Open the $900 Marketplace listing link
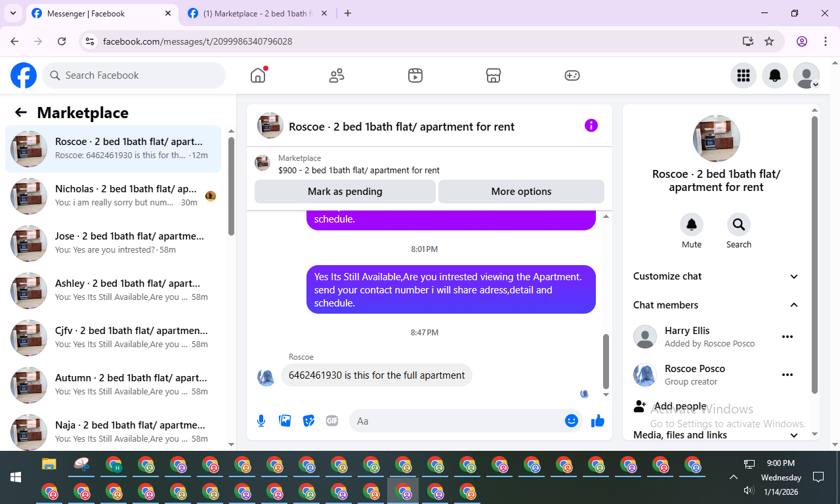Image resolution: width=840 pixels, height=504 pixels. (x=359, y=170)
